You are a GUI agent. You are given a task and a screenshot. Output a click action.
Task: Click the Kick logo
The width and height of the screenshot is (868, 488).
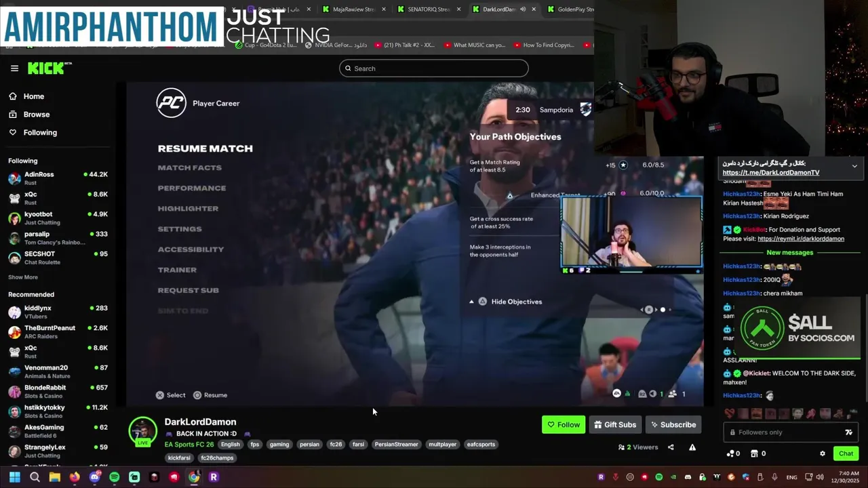49,68
